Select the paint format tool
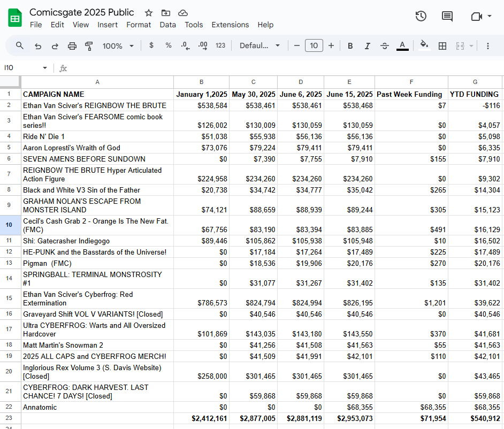504x429 pixels. [x=89, y=46]
